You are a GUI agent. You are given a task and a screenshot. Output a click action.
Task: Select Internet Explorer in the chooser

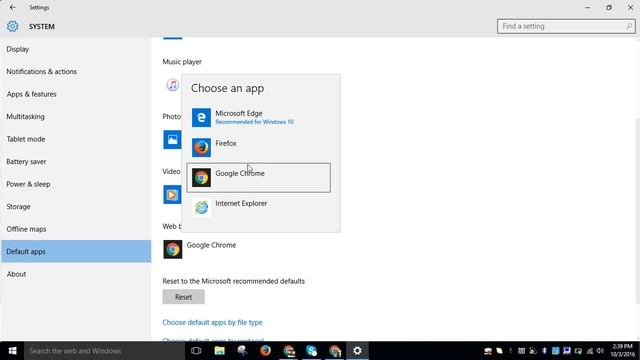point(259,207)
